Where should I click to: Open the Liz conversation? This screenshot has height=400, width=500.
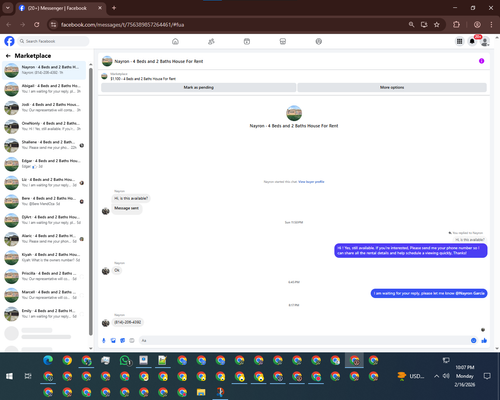[x=44, y=182]
